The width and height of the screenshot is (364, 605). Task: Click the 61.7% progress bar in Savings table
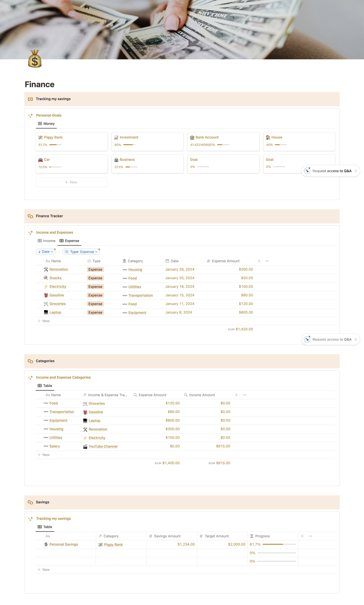(279, 544)
